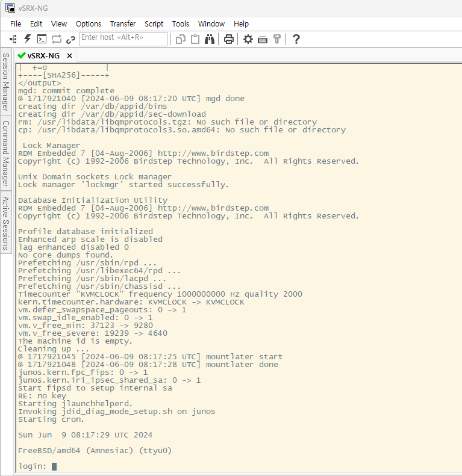Click the 'Starting jlaunchhelperd.' line
This screenshot has height=476, width=462.
click(75, 403)
